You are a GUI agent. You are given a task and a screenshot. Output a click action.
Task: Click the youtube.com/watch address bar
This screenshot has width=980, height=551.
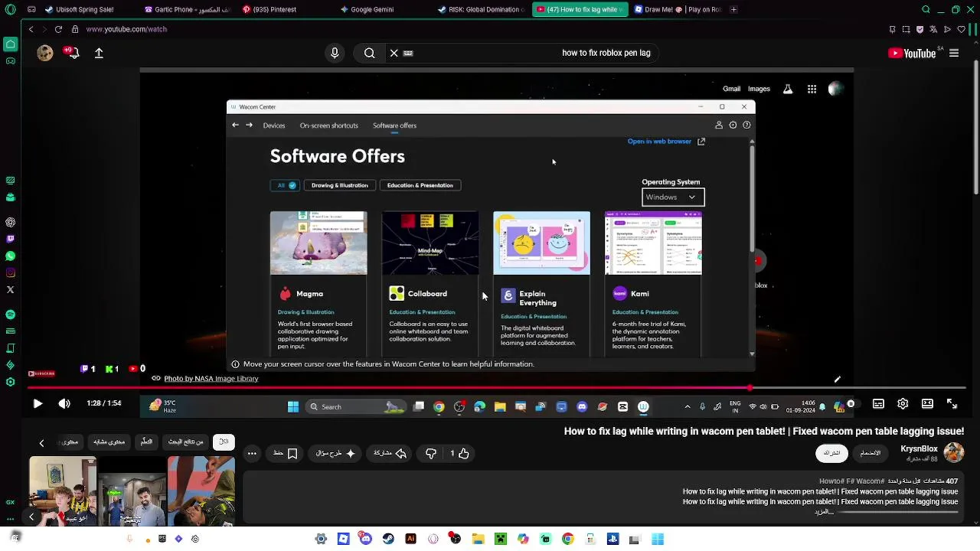point(126,29)
